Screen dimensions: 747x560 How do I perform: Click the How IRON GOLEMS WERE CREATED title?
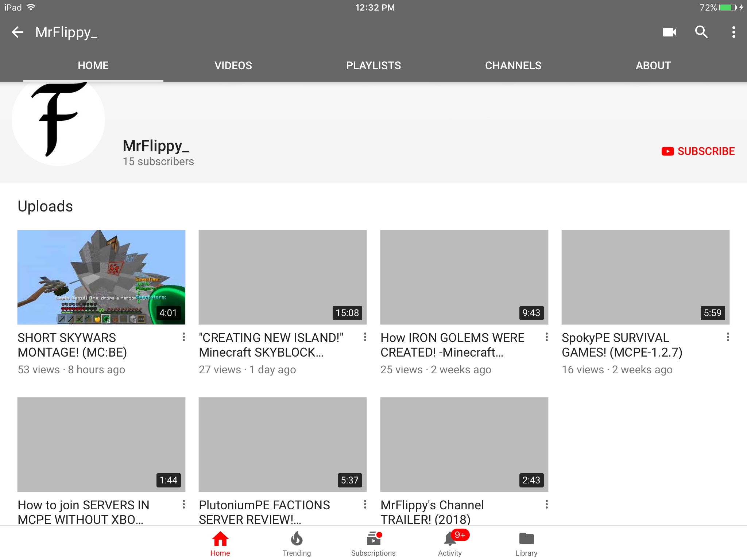click(452, 345)
